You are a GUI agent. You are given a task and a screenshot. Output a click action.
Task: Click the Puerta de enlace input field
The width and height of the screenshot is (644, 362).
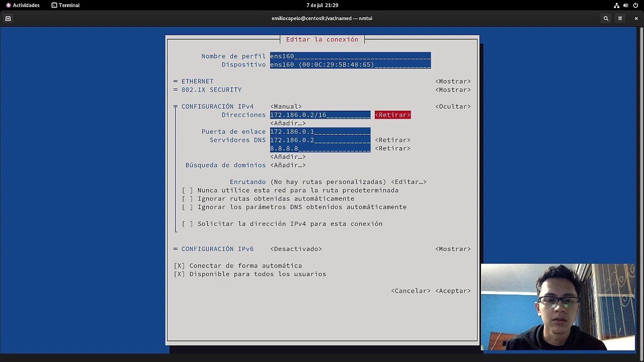[x=320, y=132]
